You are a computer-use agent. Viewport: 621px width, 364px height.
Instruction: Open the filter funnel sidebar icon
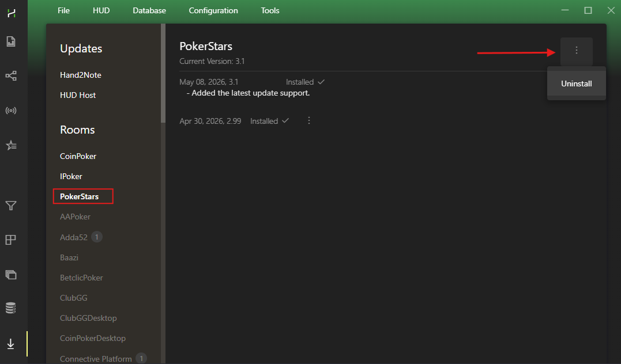click(11, 206)
